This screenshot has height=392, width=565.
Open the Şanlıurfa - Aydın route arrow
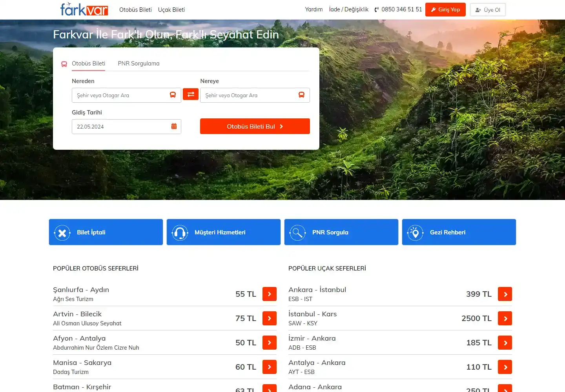[x=270, y=294]
